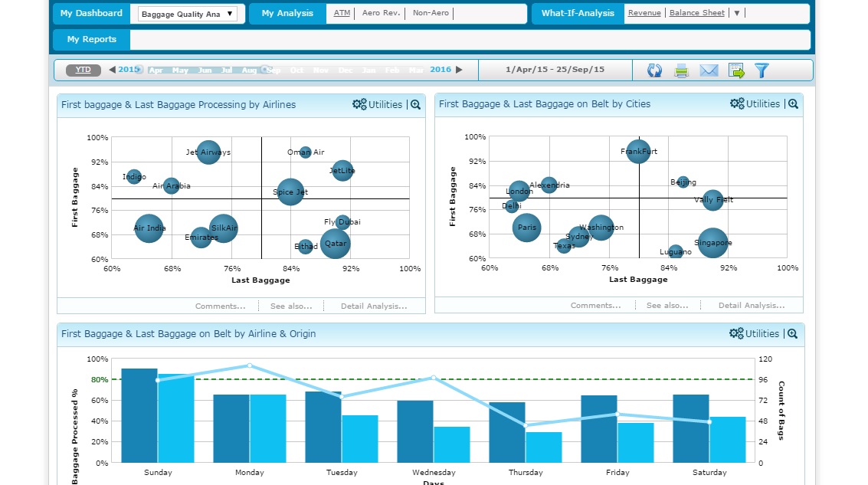The image size is (868, 485).
Task: Open the What-If-Analysis tab
Action: [578, 13]
